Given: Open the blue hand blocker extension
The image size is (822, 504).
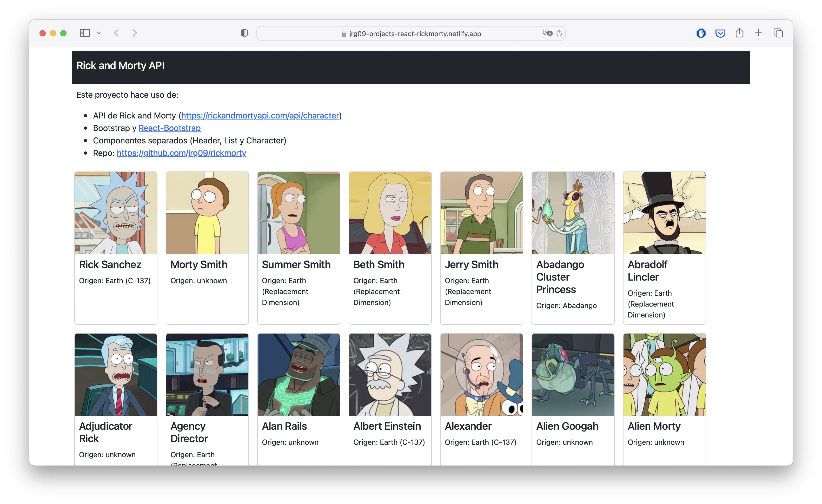Looking at the screenshot, I should pyautogui.click(x=701, y=33).
